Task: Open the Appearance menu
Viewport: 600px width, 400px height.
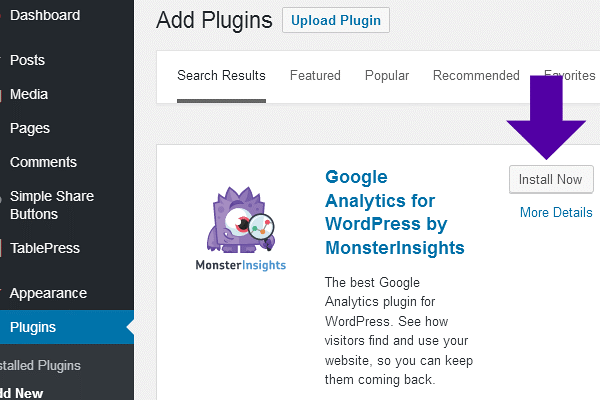Action: click(48, 293)
